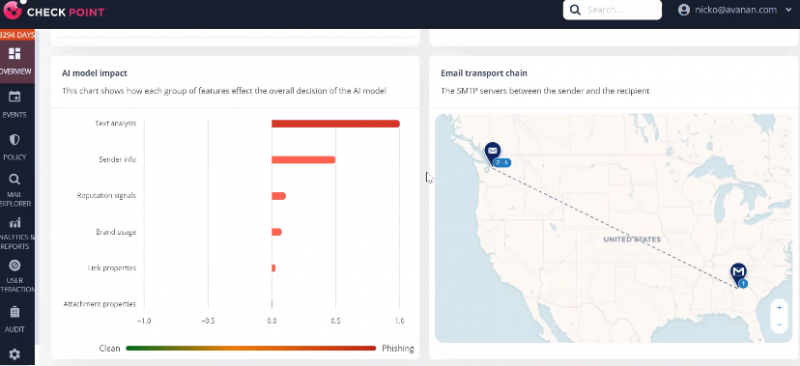Open the Policy shield icon
This screenshot has width=800, height=366.
click(x=15, y=140)
